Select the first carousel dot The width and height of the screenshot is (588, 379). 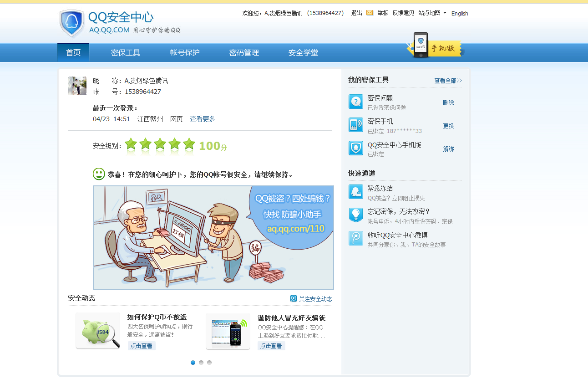click(x=193, y=363)
